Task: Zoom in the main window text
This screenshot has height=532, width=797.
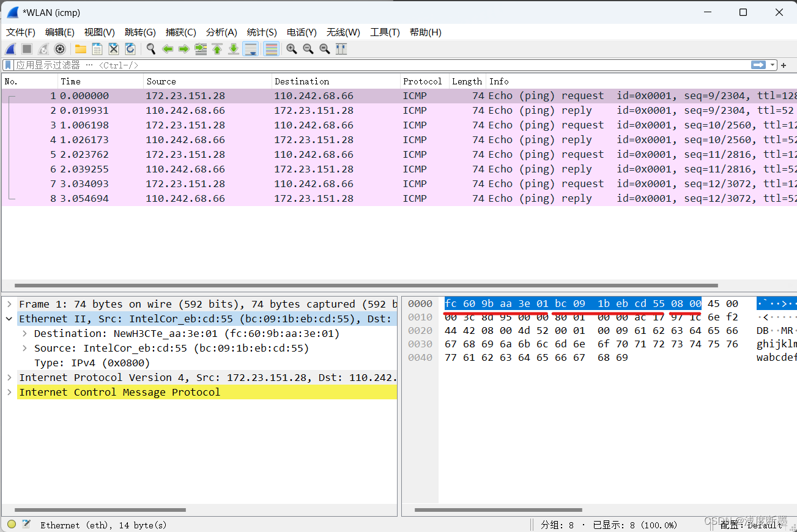Action: coord(292,49)
